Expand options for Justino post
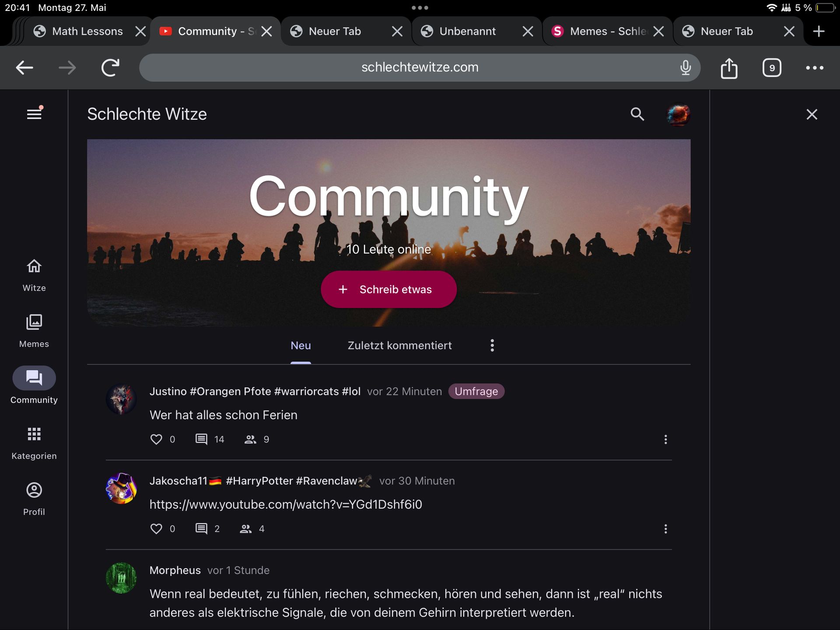Viewport: 840px width, 630px height. click(x=665, y=439)
